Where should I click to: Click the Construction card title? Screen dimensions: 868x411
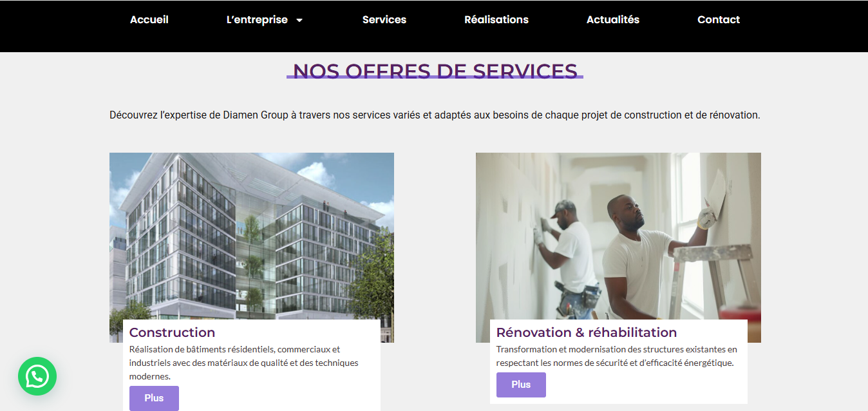pos(172,332)
